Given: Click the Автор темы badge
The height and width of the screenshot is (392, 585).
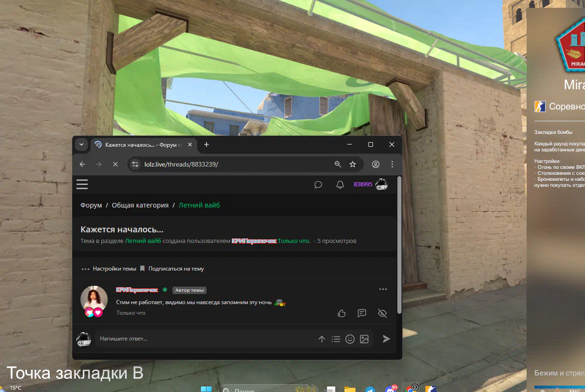Looking at the screenshot, I should point(189,290).
